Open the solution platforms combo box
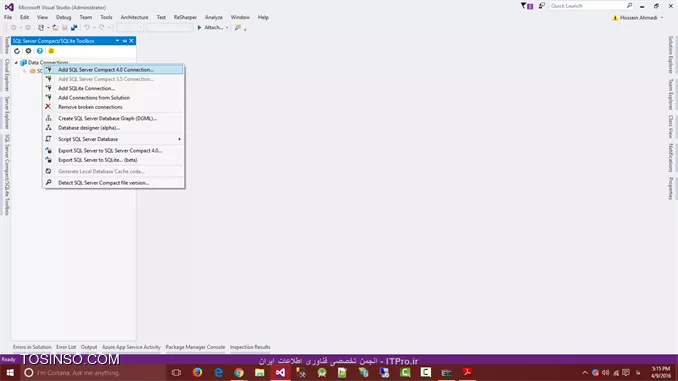This screenshot has height=381, width=678. point(170,28)
